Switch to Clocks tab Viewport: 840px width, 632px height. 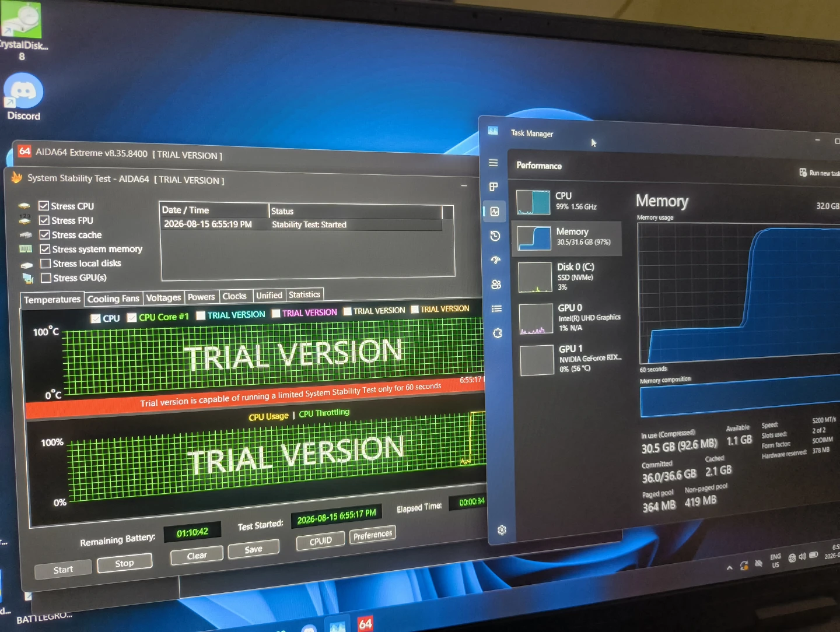[235, 296]
